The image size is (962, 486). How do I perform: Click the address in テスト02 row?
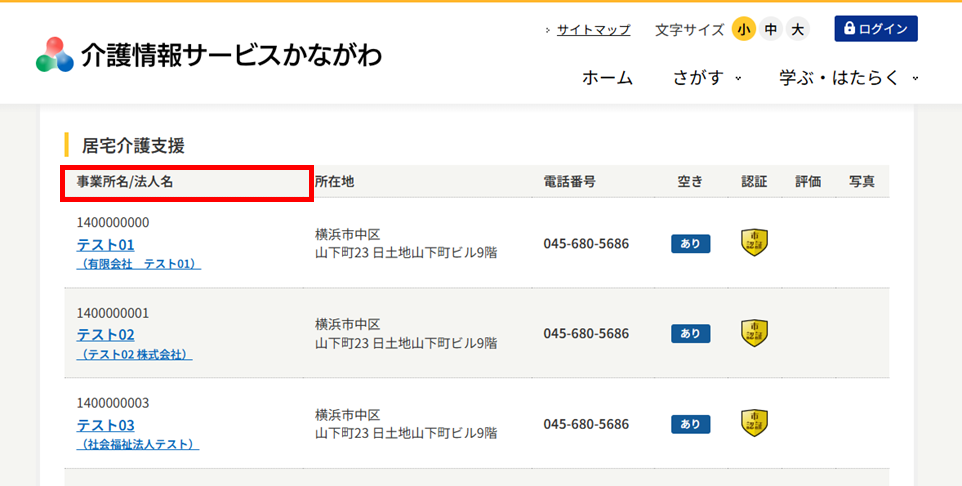[x=406, y=334]
